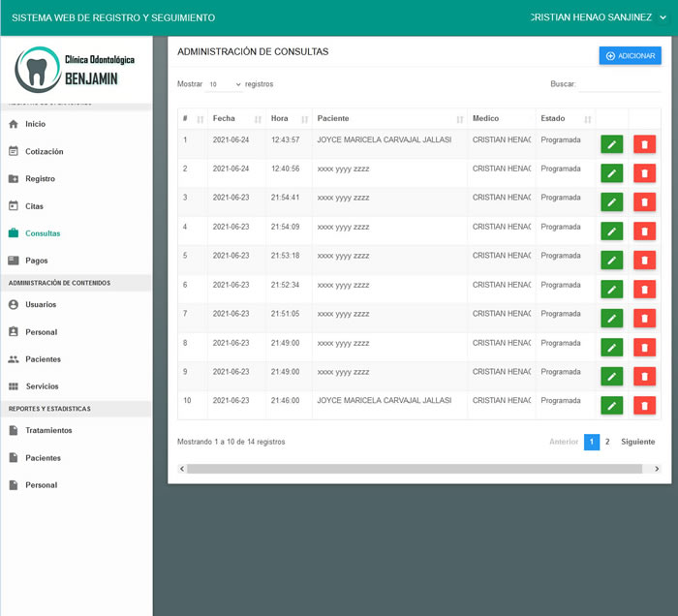Click the Consultas briefcase icon
This screenshot has width=678, height=616.
pyautogui.click(x=14, y=233)
